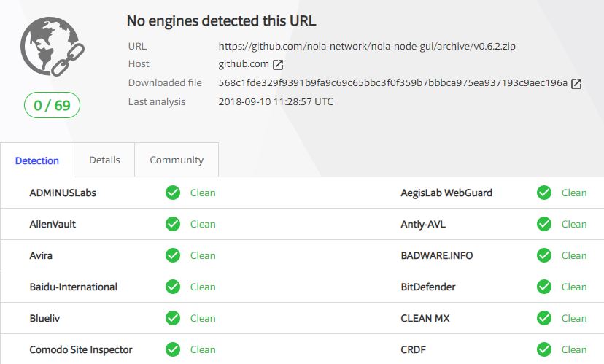This screenshot has height=364, width=604.
Task: Click the green checkmark for BitDefender
Action: pyautogui.click(x=544, y=287)
